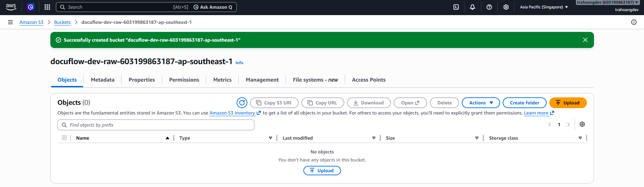Click the bucket name breadcrumb text

(x=137, y=22)
